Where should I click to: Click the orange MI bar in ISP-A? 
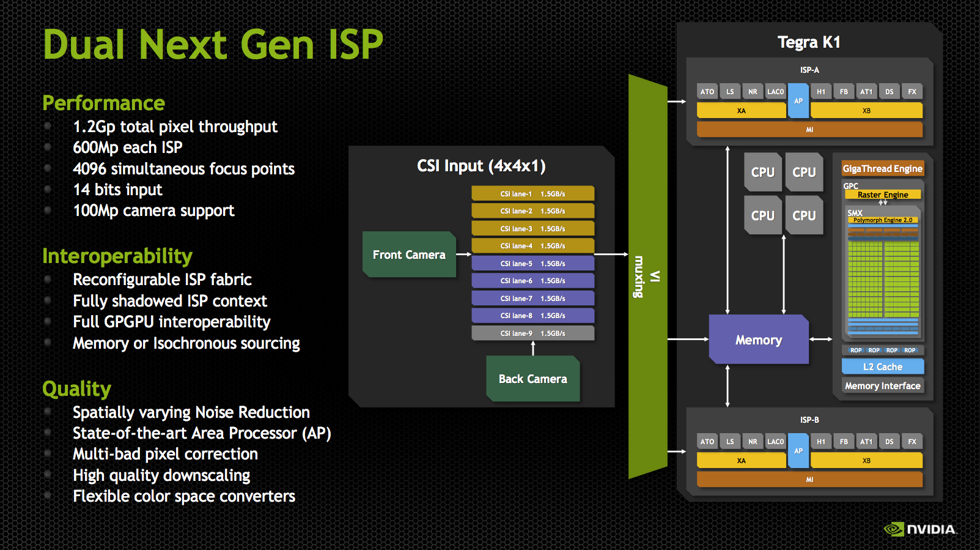809,130
